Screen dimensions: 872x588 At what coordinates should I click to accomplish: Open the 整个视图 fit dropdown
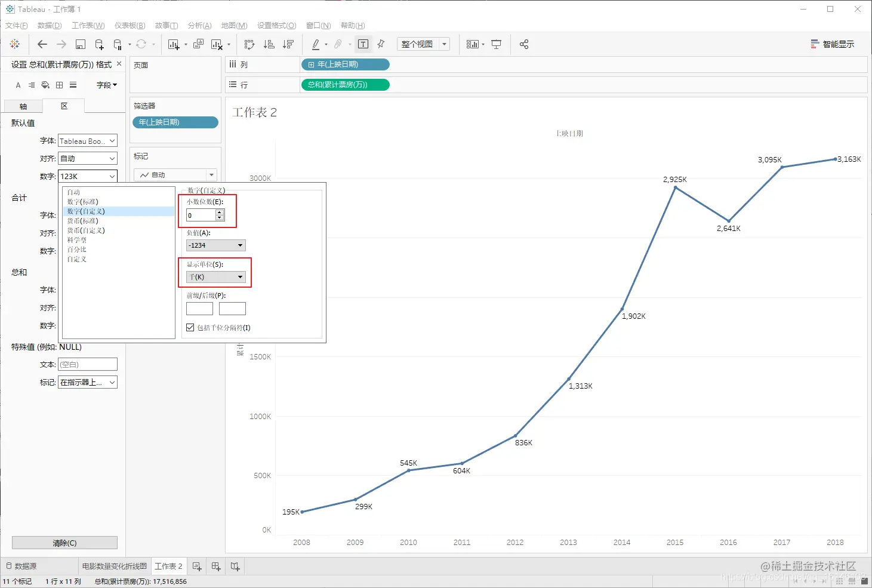pos(423,44)
